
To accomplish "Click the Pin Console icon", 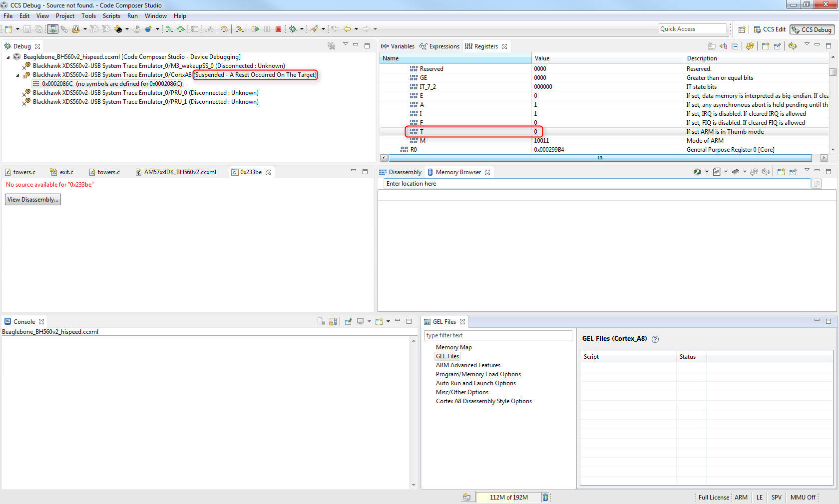I will (x=349, y=322).
